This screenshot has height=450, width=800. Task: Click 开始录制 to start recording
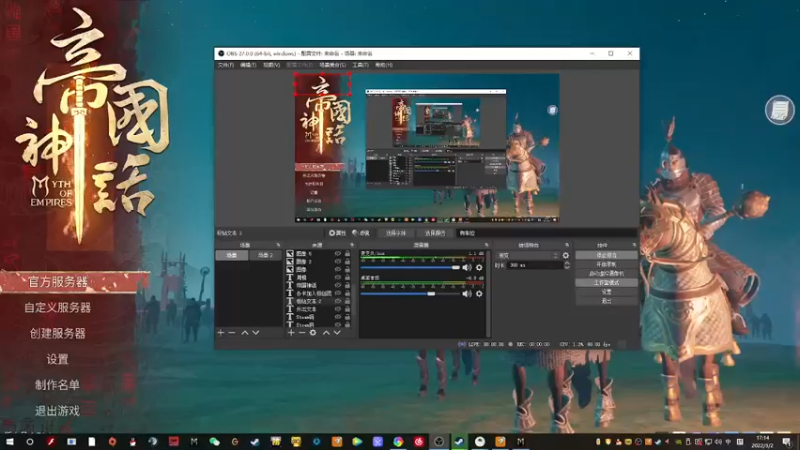(x=606, y=264)
